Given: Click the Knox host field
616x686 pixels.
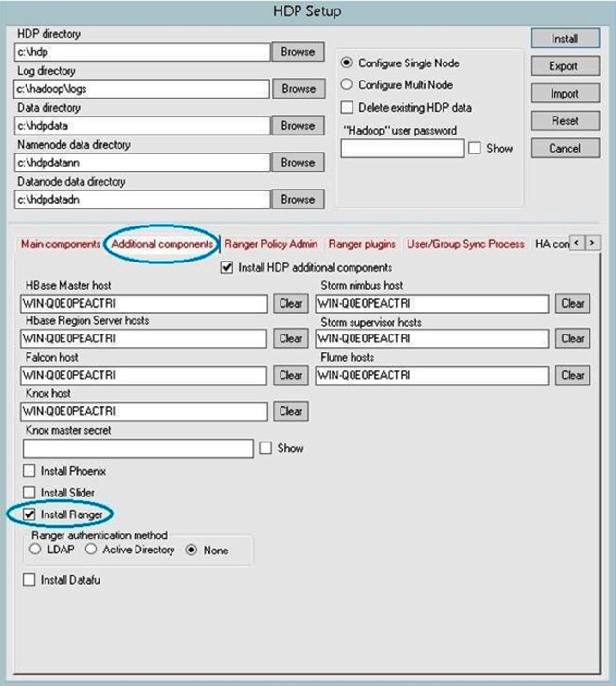Looking at the screenshot, I should point(144,411).
